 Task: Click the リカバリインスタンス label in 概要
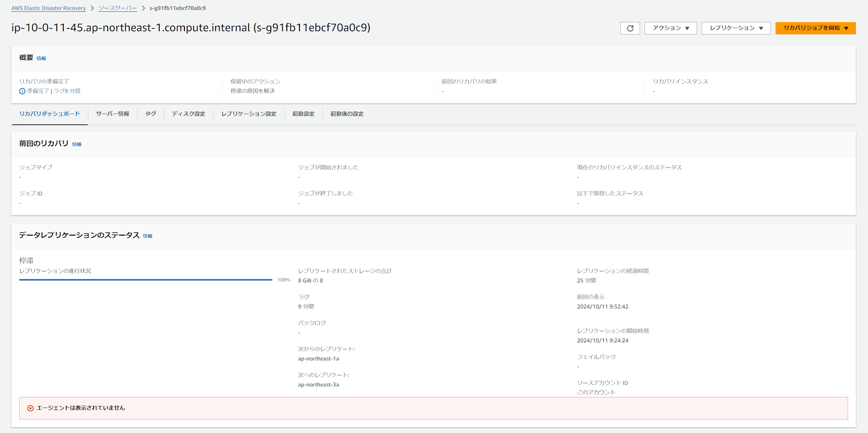[681, 82]
